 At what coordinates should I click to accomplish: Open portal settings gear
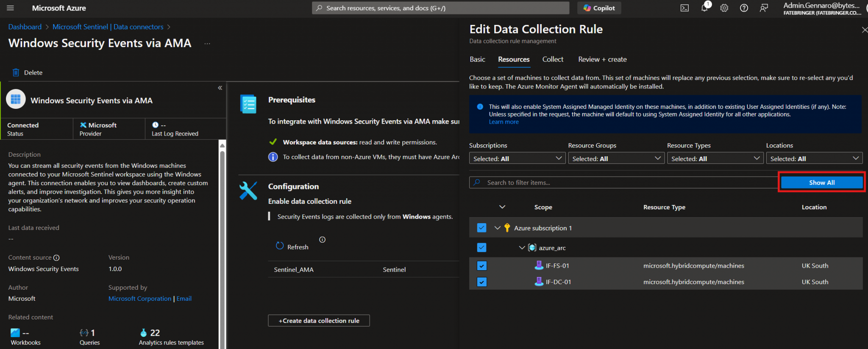(x=724, y=8)
